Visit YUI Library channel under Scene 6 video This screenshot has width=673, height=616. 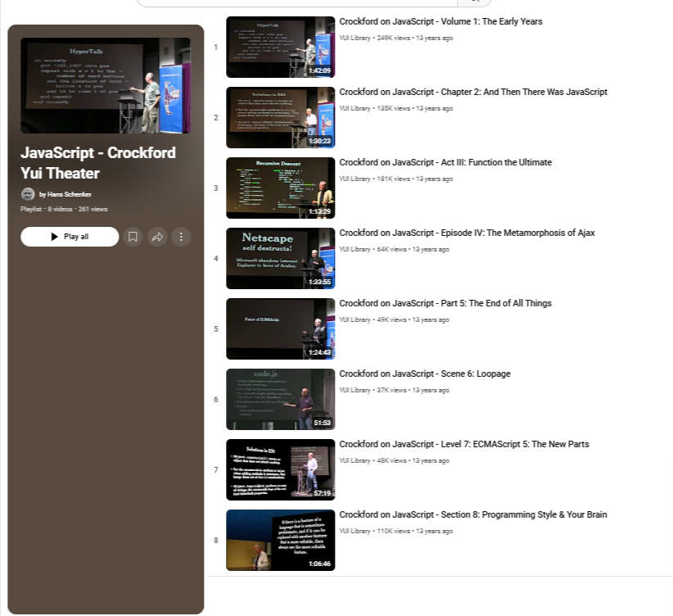coord(355,390)
